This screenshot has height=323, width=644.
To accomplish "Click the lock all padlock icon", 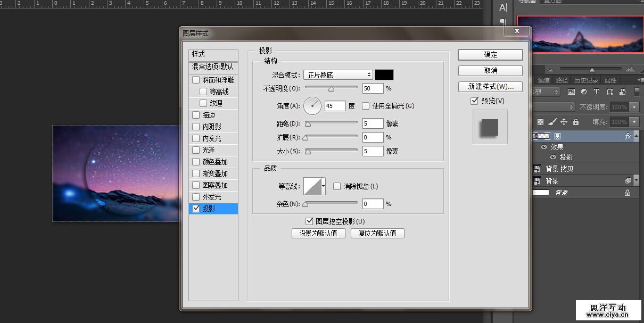I will [575, 122].
